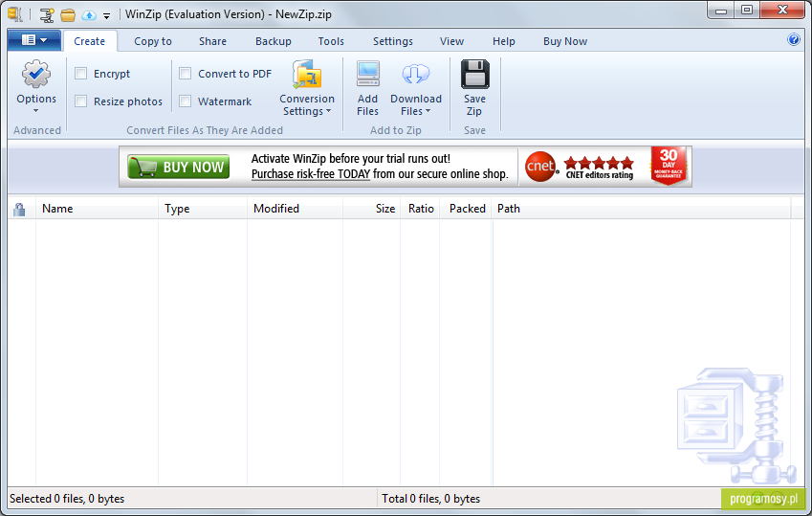Open the View tab
The width and height of the screenshot is (812, 516).
452,41
